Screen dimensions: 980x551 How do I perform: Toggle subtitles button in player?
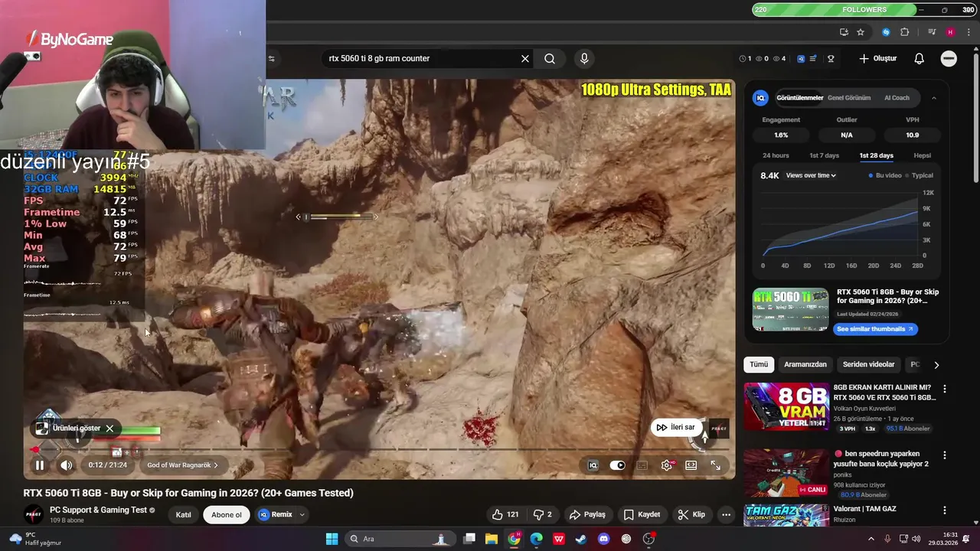pyautogui.click(x=642, y=465)
